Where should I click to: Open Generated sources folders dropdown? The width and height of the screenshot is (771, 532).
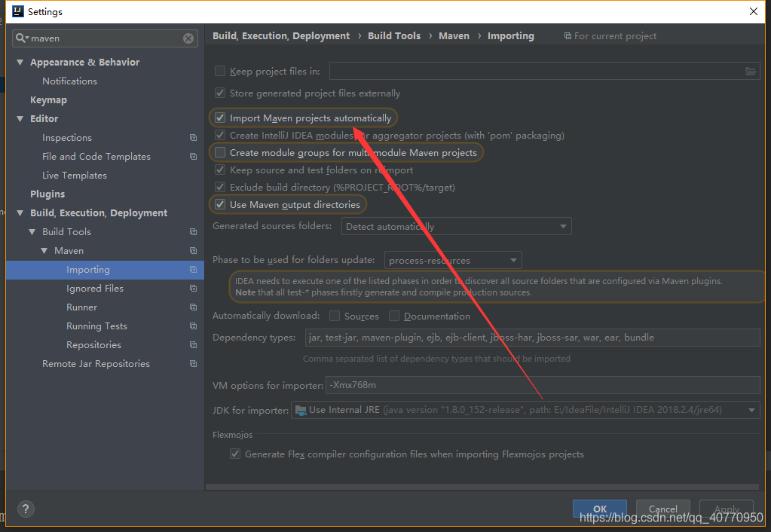(x=456, y=226)
